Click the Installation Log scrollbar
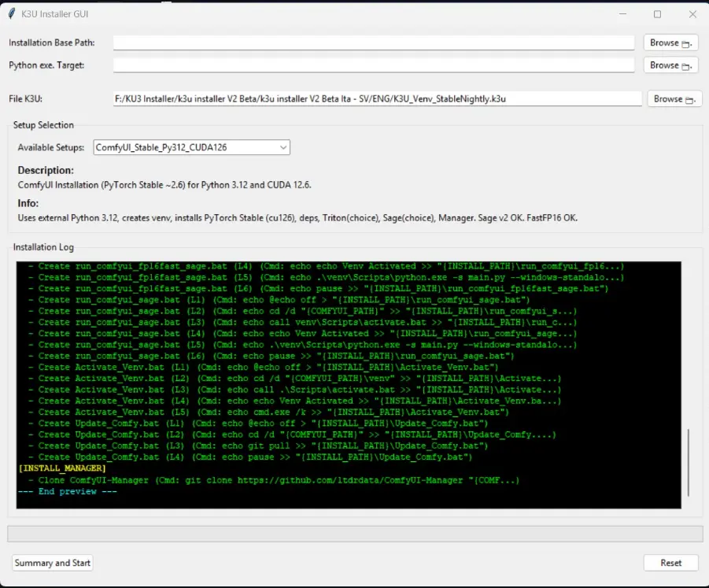 click(689, 462)
